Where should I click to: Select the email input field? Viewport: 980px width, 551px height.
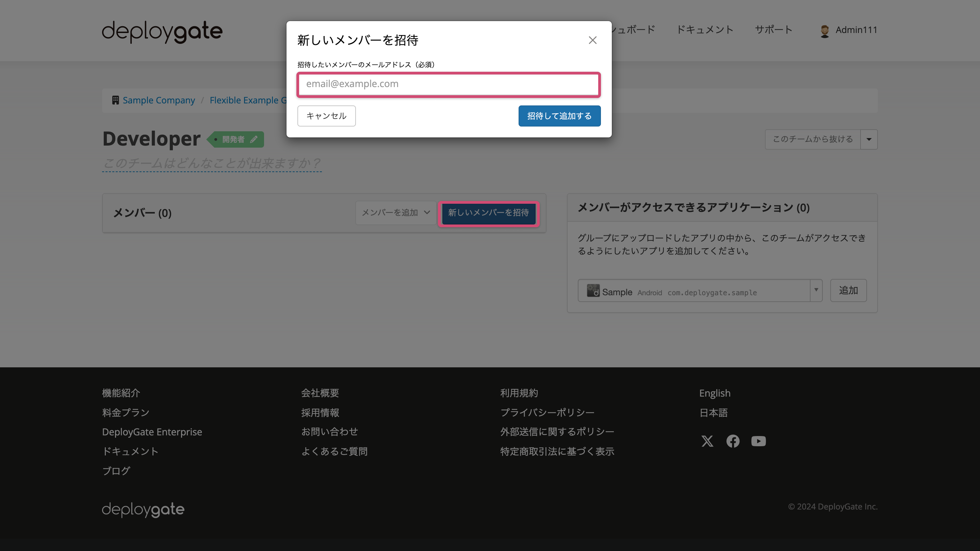[x=449, y=83]
